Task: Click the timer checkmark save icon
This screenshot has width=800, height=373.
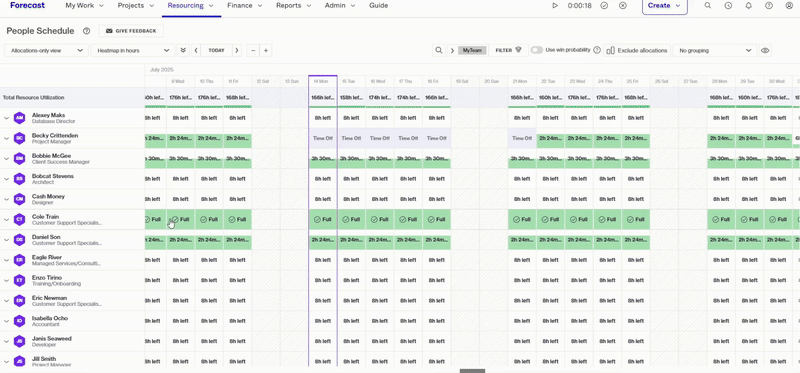Action: coord(604,6)
